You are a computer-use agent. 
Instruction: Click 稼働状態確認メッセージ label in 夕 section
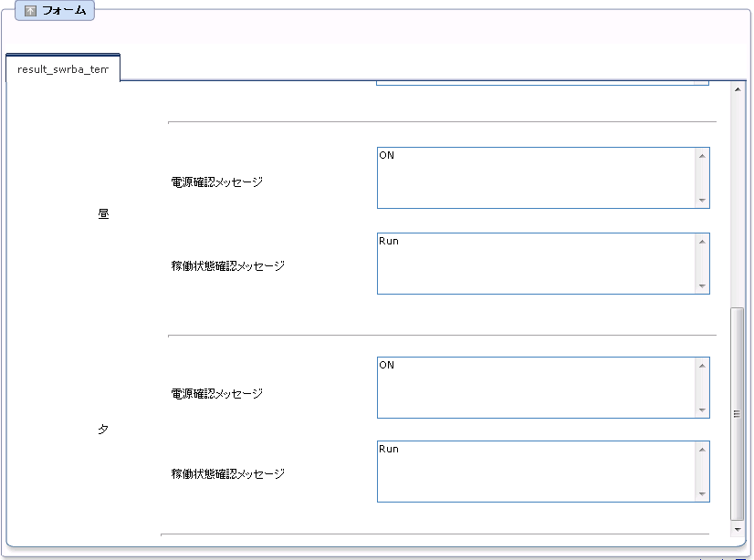[228, 473]
